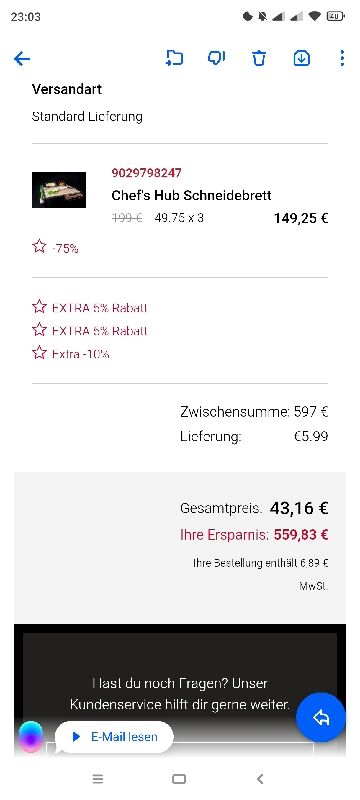Image resolution: width=360 pixels, height=800 pixels.
Task: Tap the Android home navigation button
Action: click(179, 779)
